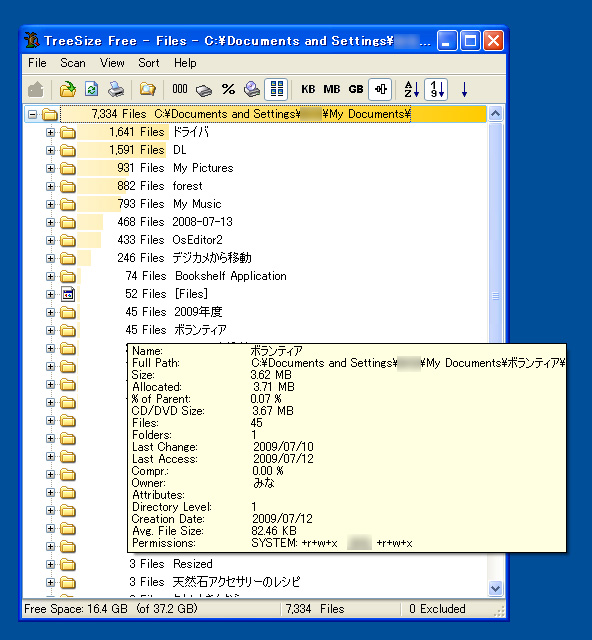Open the Sort menu
The image size is (592, 640).
pos(149,63)
